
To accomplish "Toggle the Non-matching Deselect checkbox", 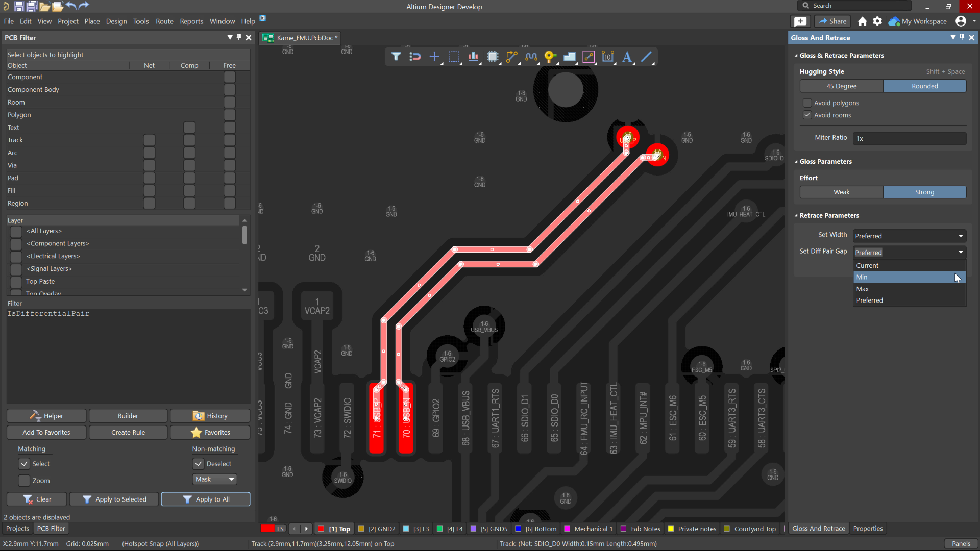I will (x=199, y=464).
